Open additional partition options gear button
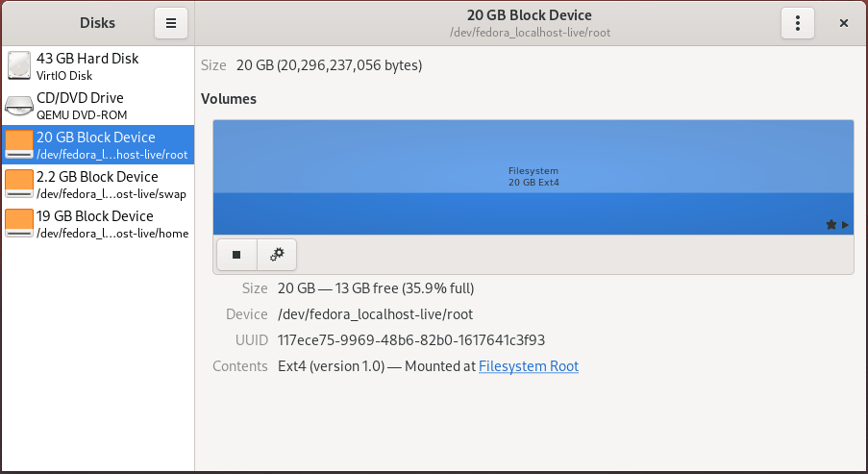Image resolution: width=868 pixels, height=474 pixels. 277,255
